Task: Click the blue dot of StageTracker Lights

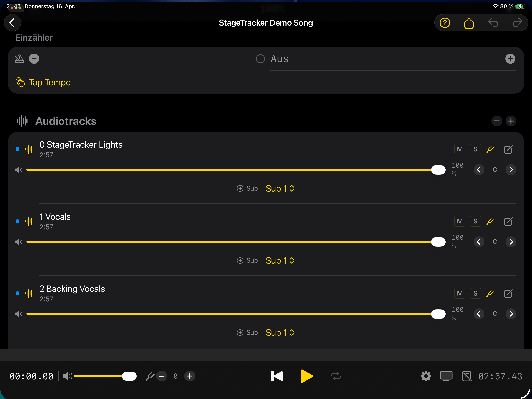Action: click(x=18, y=149)
